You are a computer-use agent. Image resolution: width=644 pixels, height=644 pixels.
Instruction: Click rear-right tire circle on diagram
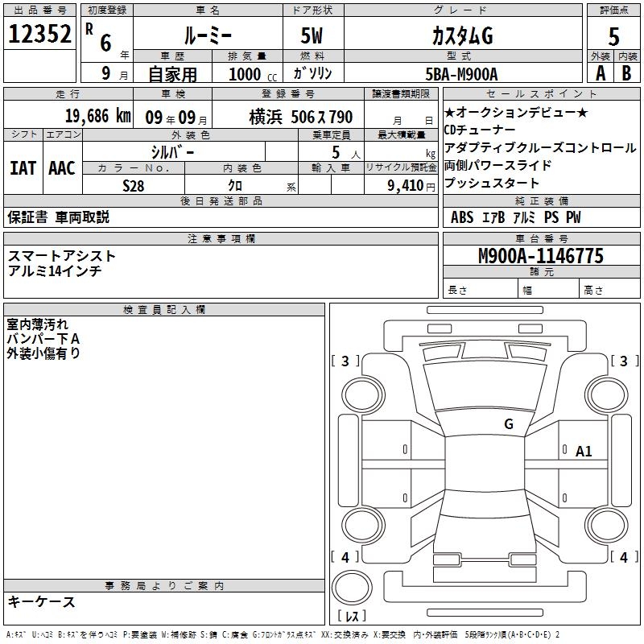[x=607, y=526]
